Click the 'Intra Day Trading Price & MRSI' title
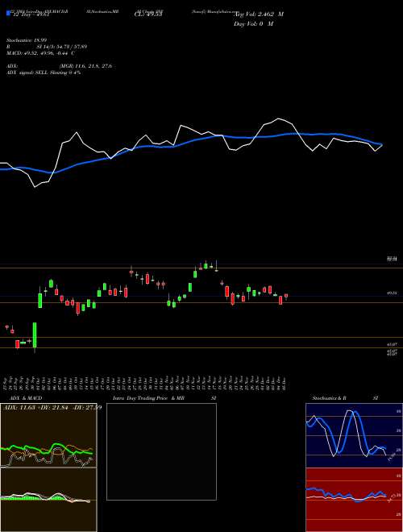Screen dimensions: 403x532 pos(164,398)
